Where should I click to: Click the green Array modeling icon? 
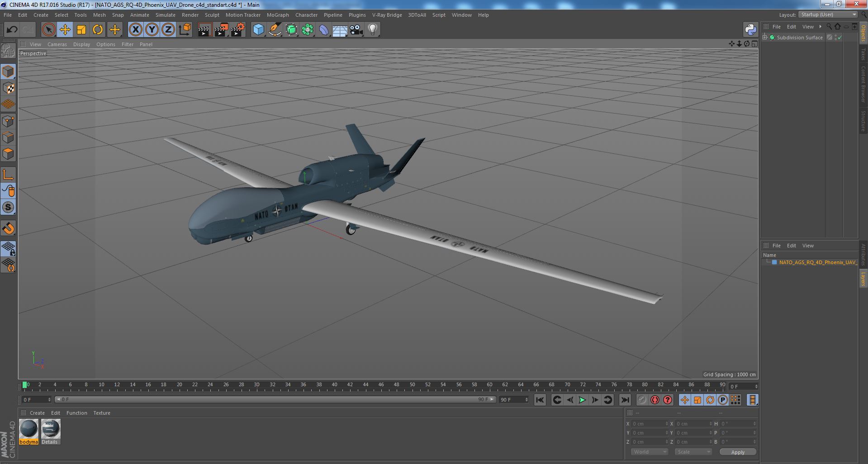coord(308,30)
